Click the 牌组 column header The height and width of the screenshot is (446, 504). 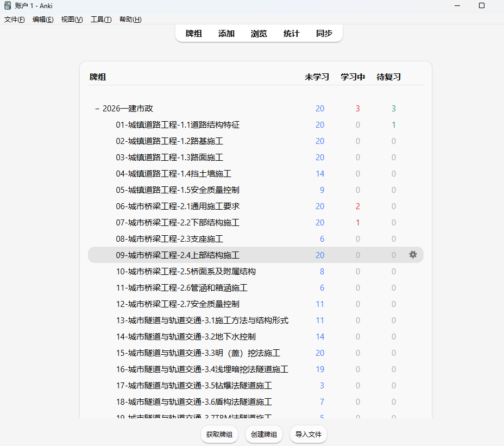click(98, 77)
